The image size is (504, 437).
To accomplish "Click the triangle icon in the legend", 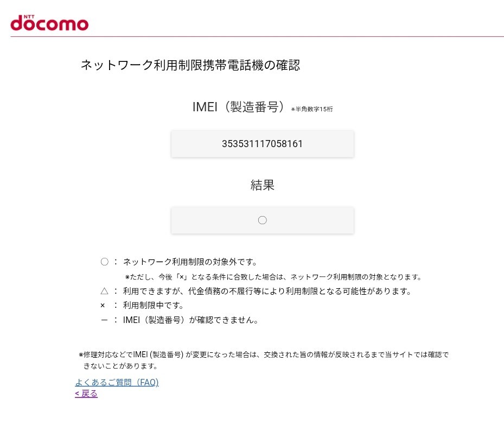I will 105,292.
